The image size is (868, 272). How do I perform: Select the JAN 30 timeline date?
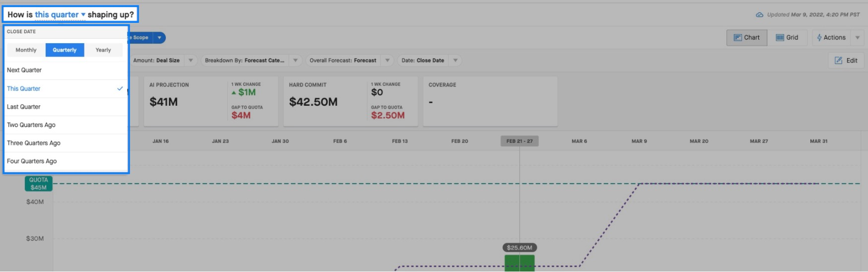click(x=280, y=141)
